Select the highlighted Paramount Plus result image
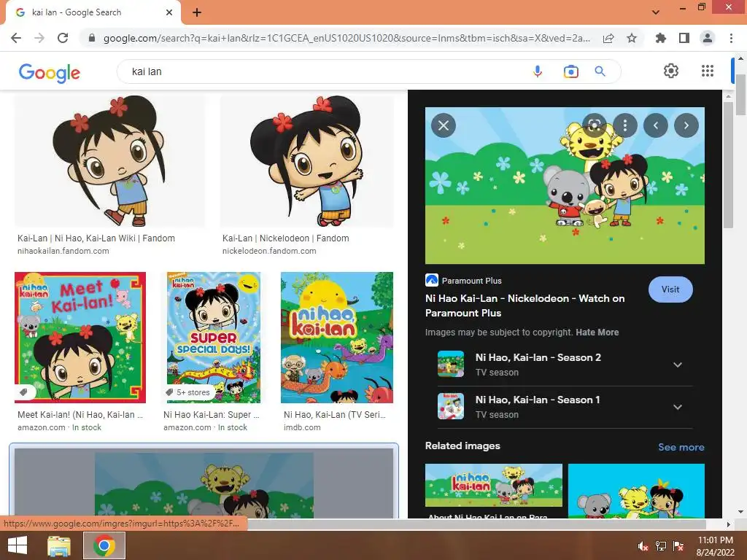This screenshot has width=747, height=560. tap(204, 483)
